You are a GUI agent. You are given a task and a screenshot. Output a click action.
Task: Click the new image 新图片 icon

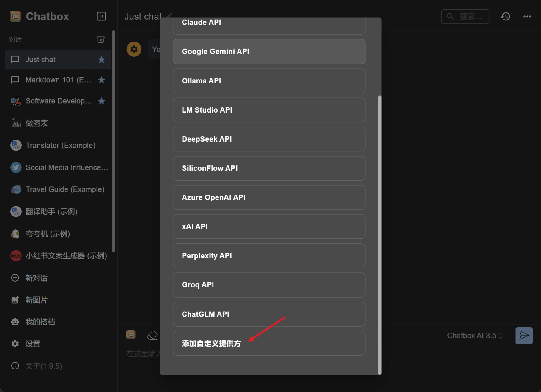(x=15, y=300)
